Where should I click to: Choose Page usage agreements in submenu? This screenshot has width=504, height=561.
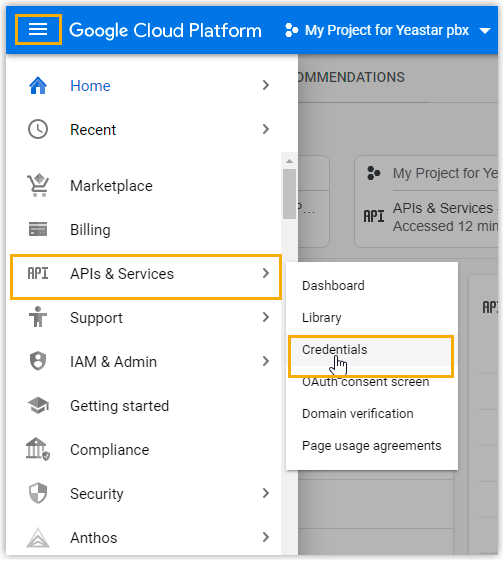click(x=372, y=446)
